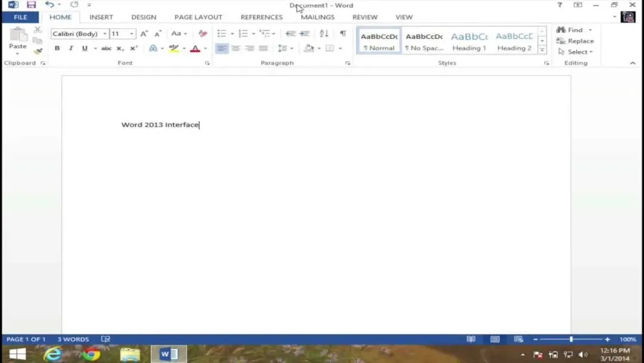644x363 pixels.
Task: Click the Justify alignment icon
Action: coord(264,48)
